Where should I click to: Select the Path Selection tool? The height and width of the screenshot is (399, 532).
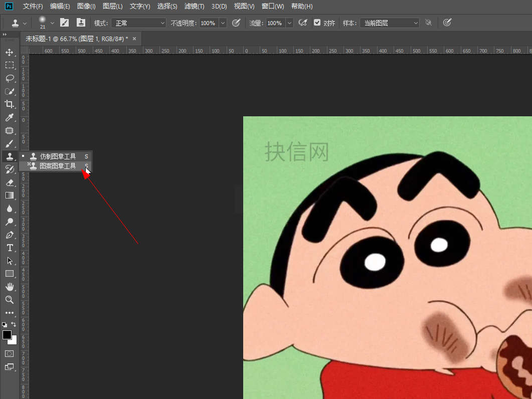[10, 261]
